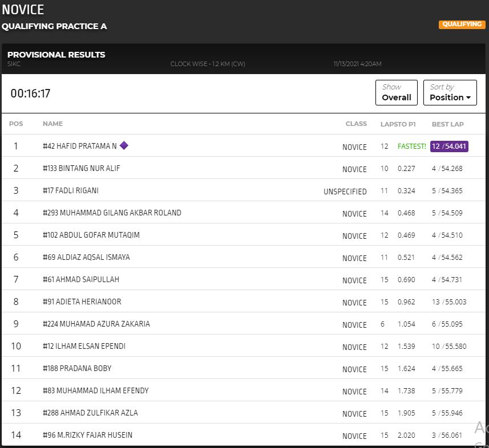Screen dimensions: 489x448
Task: Click driver #224 MUHAMAD AZURA ZAKARIA
Action: point(96,324)
